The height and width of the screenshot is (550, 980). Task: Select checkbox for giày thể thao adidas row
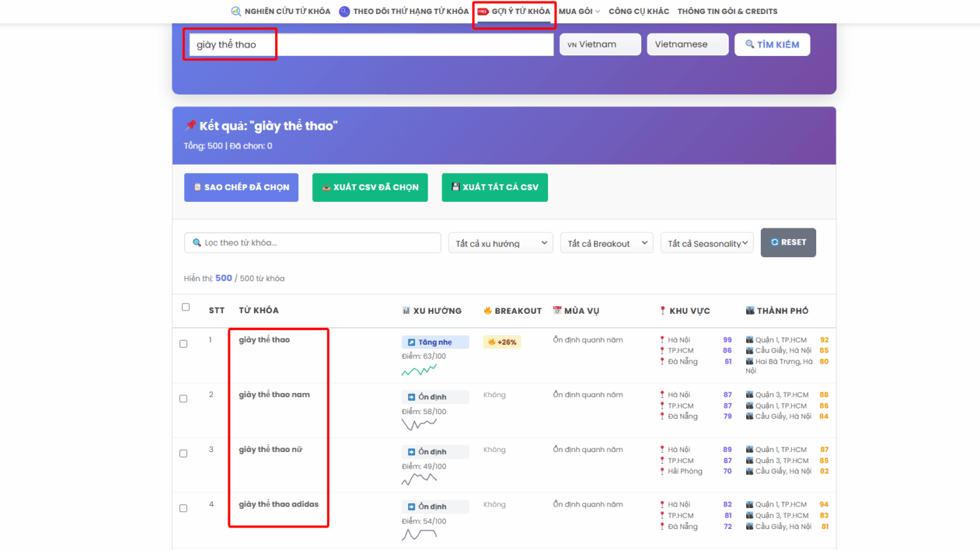click(183, 508)
